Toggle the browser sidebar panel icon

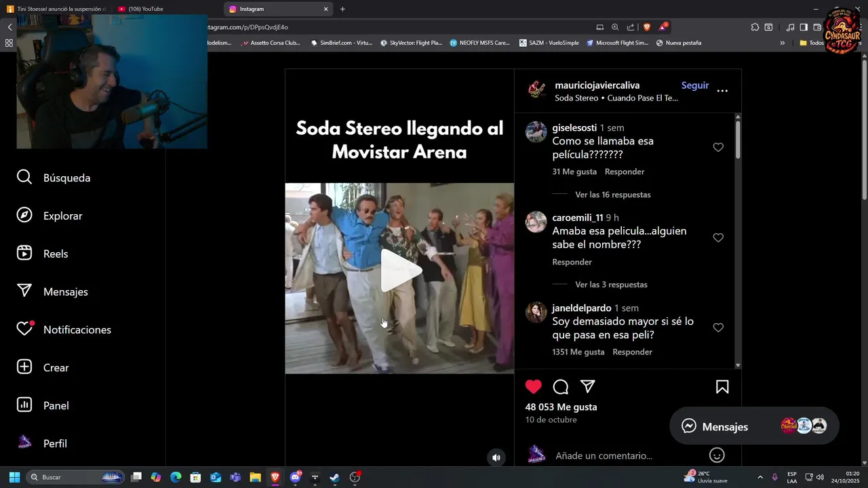(x=804, y=27)
